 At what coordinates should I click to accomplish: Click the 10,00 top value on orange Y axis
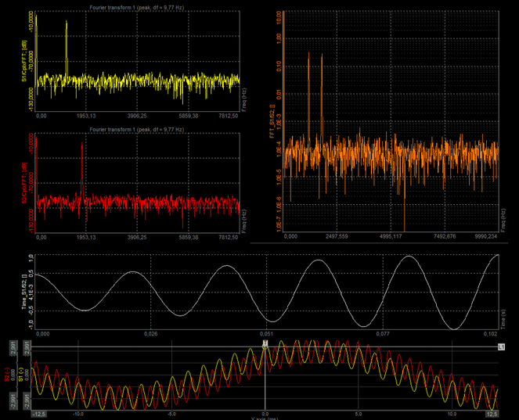[x=279, y=17]
